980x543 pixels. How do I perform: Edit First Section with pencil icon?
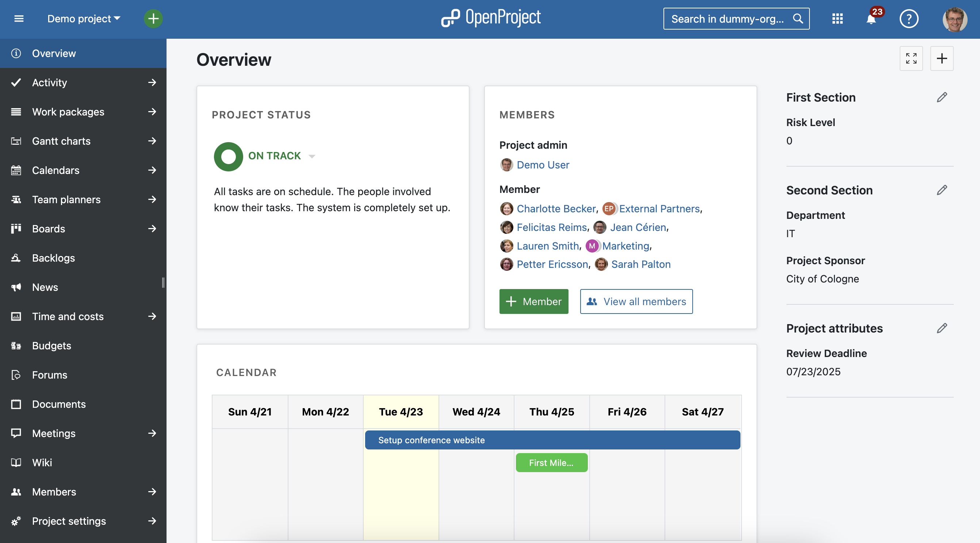coord(942,98)
